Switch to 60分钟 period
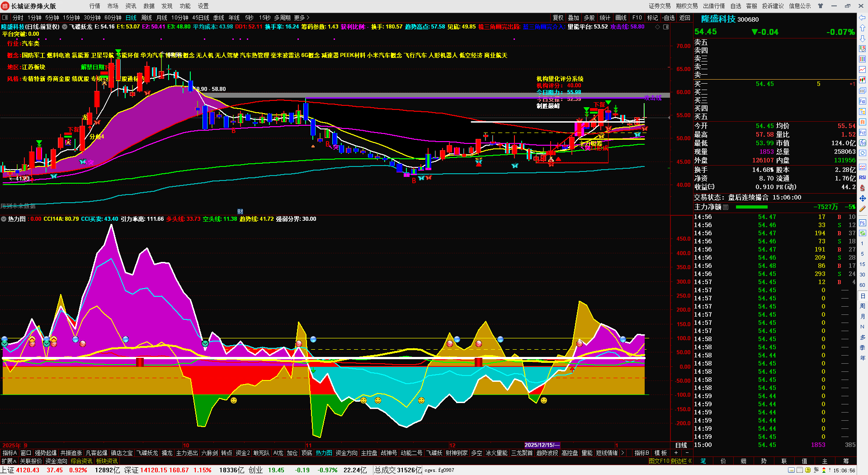Viewport: 868px width, 475px height. click(x=113, y=18)
